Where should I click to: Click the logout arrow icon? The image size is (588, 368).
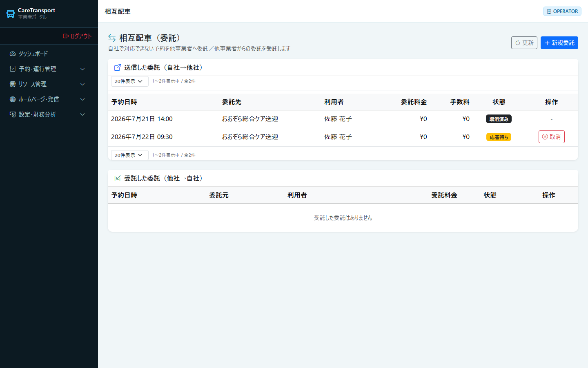(x=66, y=36)
